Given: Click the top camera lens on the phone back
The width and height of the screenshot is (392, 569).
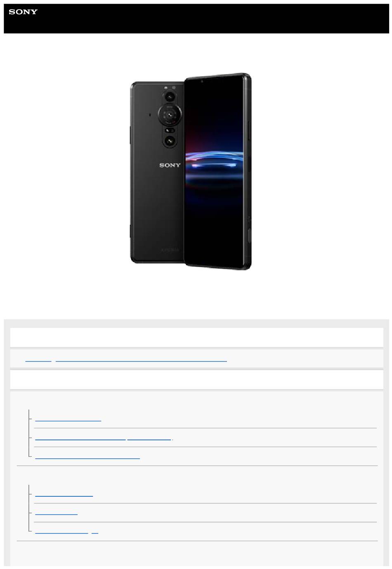Looking at the screenshot, I should [169, 97].
